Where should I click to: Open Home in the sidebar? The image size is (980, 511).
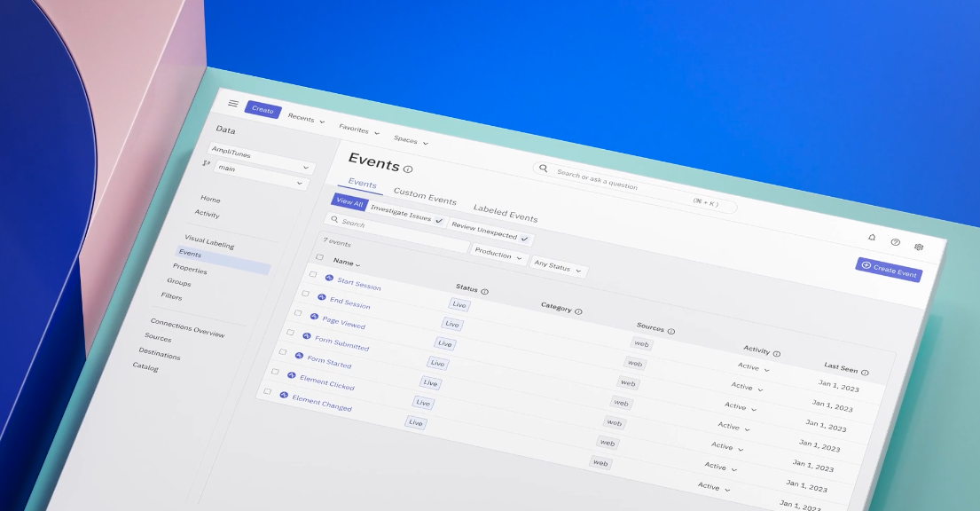pos(210,199)
